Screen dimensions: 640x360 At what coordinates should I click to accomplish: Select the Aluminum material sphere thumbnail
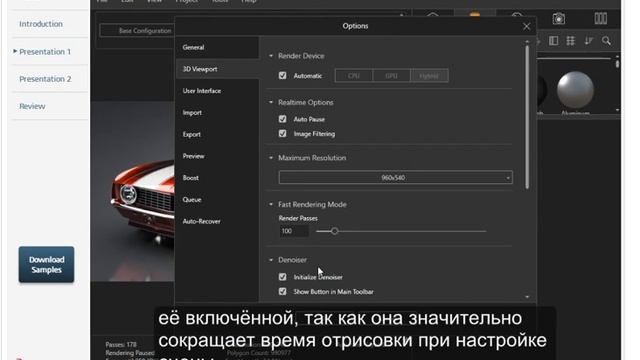[575, 91]
